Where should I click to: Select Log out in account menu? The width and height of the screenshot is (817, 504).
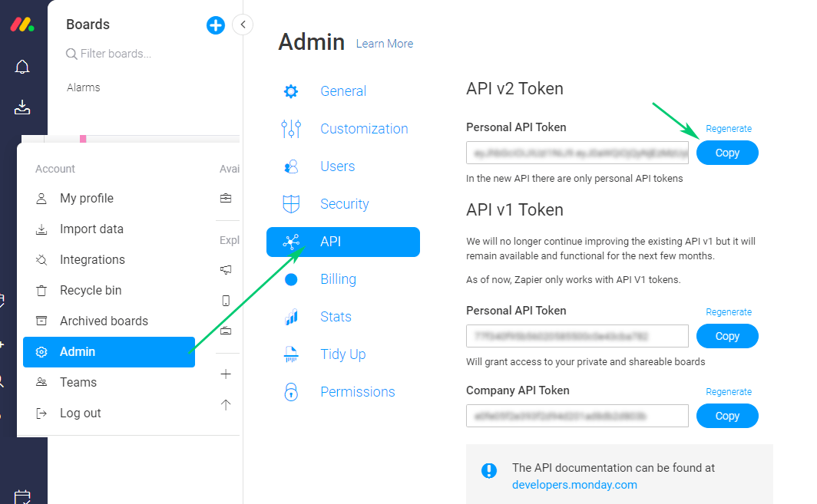81,413
